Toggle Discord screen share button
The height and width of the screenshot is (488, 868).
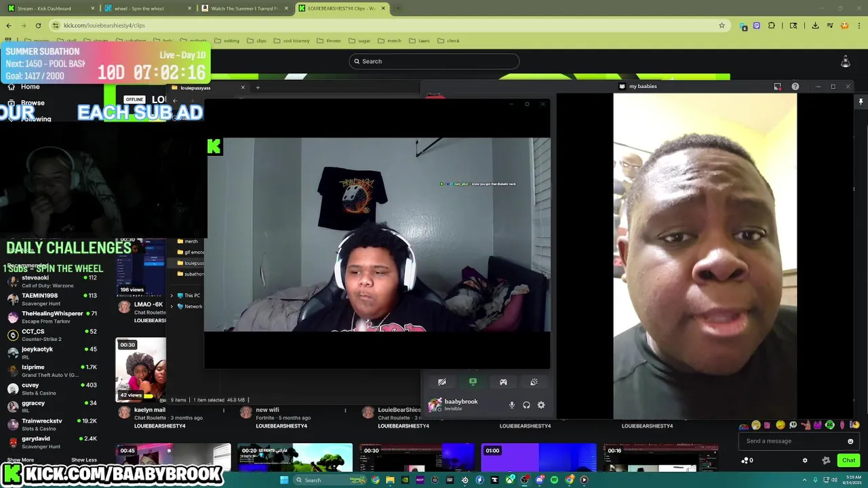[473, 382]
